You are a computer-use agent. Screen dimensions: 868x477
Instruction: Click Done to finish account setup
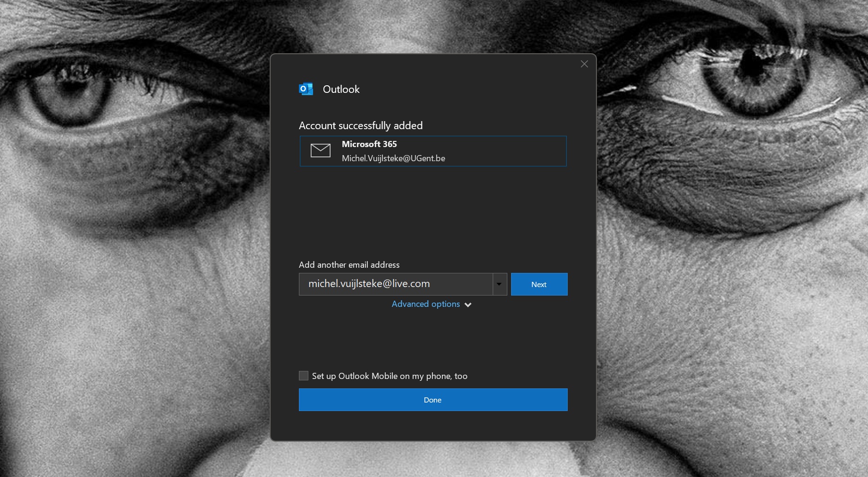(433, 400)
